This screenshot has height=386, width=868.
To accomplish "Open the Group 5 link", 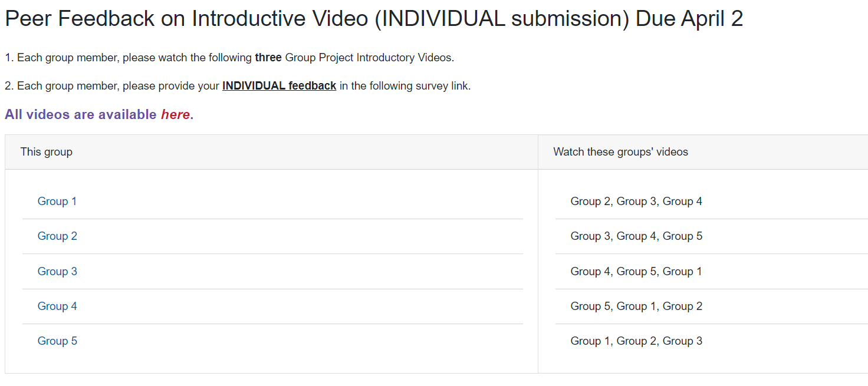I will pos(57,341).
